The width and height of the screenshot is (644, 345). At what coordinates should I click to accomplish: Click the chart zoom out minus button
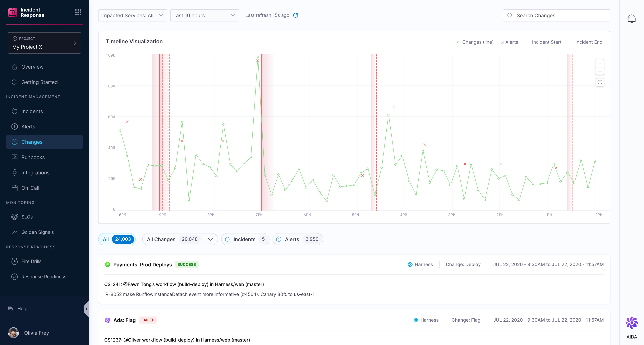click(600, 71)
